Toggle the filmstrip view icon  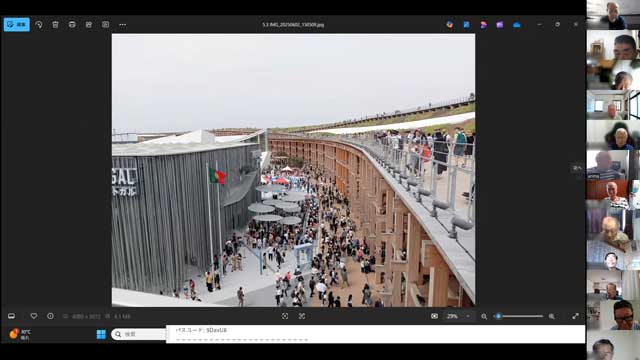pyautogui.click(x=11, y=316)
